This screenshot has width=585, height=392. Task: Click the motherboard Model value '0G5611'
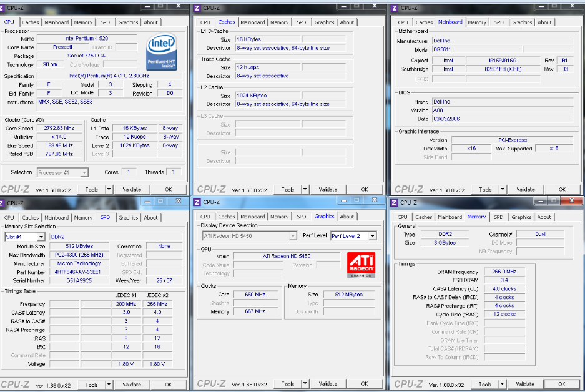(477, 49)
